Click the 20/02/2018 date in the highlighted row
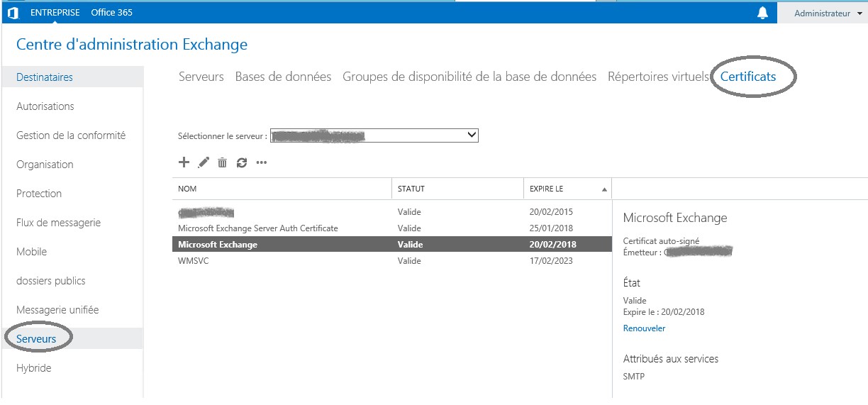 coord(553,245)
